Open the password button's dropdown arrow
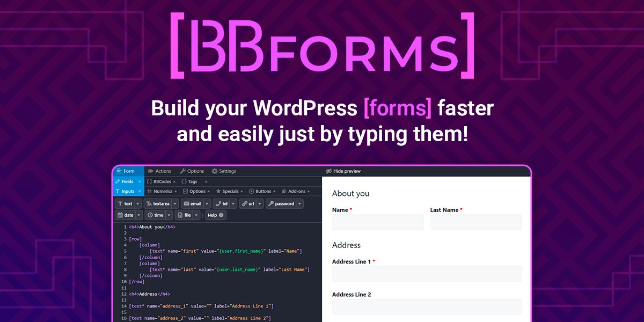The width and height of the screenshot is (644, 322). point(299,204)
